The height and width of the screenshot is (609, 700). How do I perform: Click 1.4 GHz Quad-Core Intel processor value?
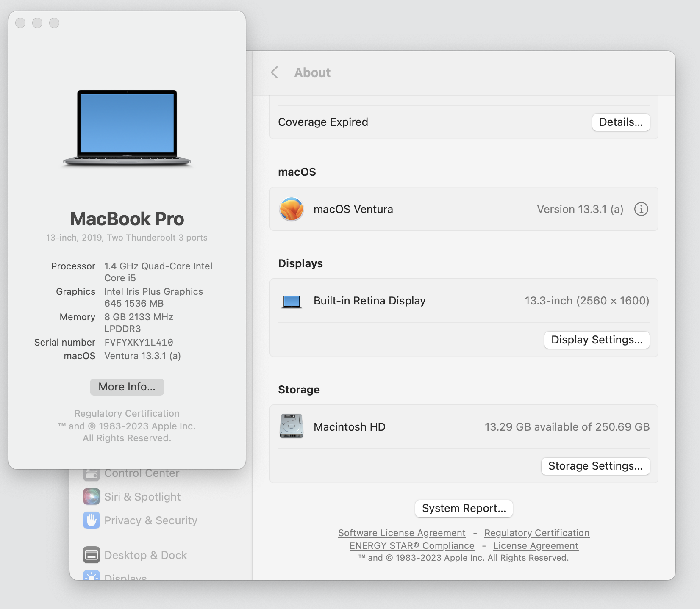coord(158,272)
